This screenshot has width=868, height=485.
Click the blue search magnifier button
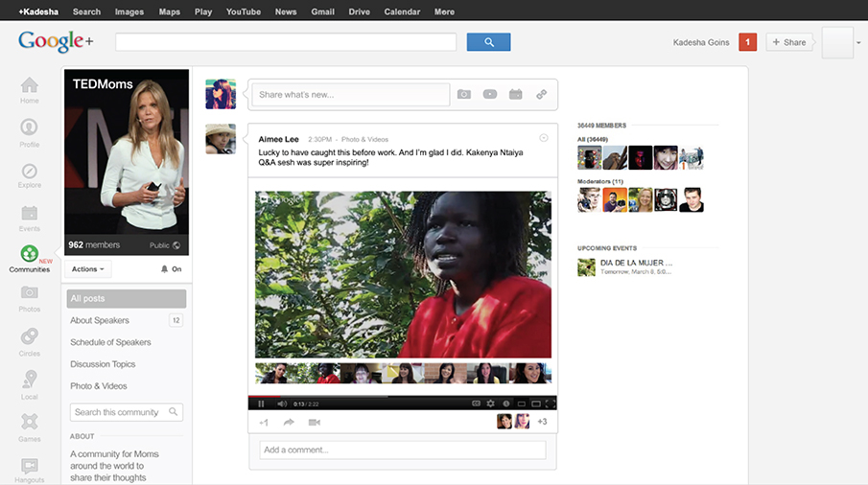tap(489, 42)
